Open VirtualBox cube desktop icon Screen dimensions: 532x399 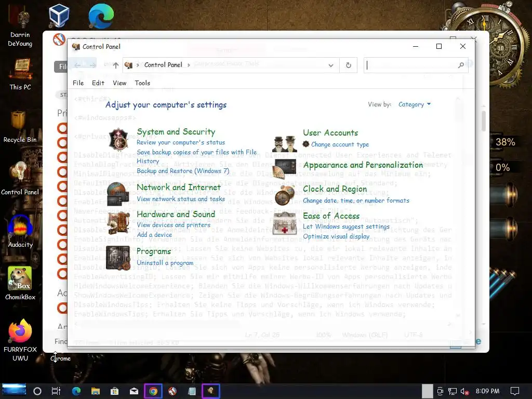coord(59,16)
